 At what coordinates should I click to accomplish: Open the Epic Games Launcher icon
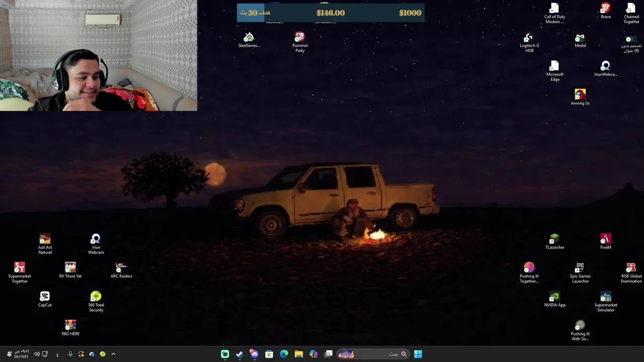[x=580, y=273]
